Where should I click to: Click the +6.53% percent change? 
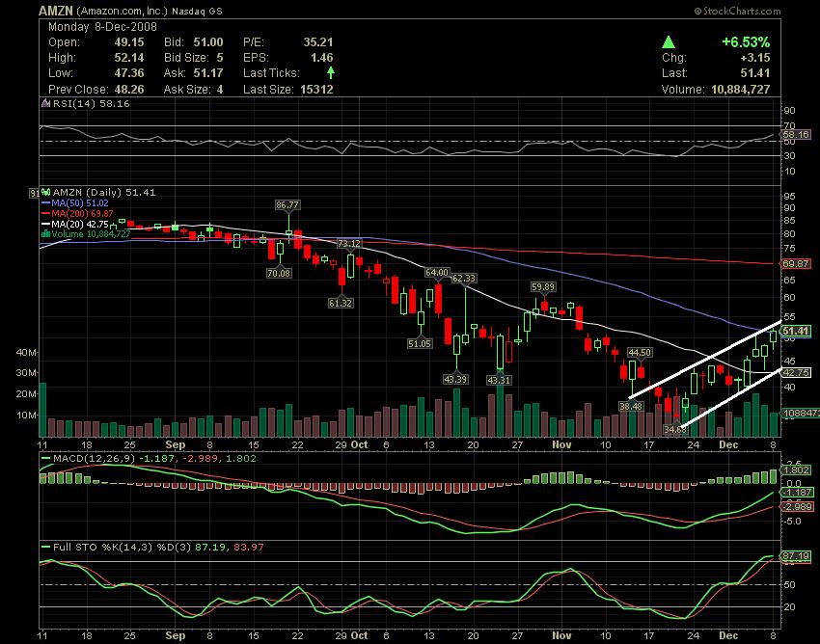pyautogui.click(x=746, y=42)
